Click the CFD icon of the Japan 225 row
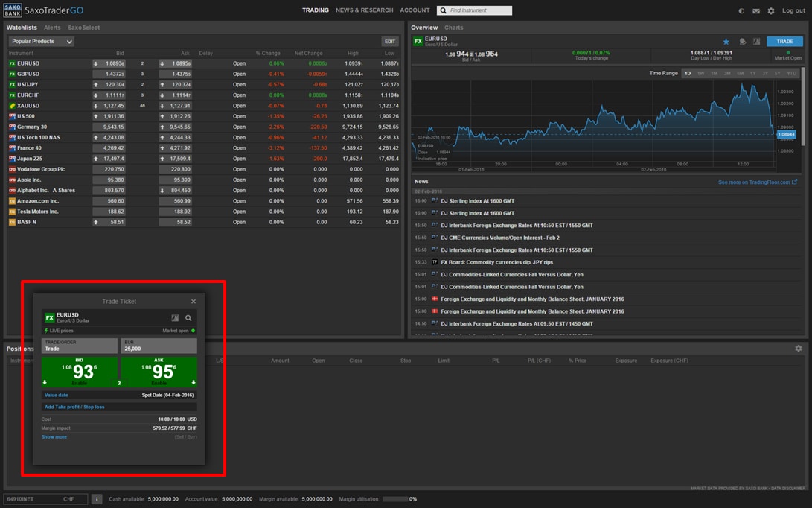The width and height of the screenshot is (812, 508). (12, 159)
